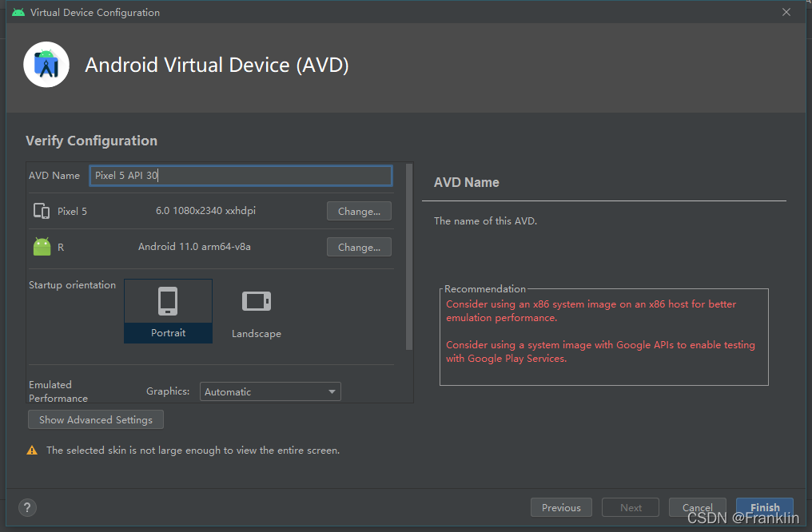Click the 'AVD Name' heading in the help panel
The width and height of the screenshot is (812, 532).
coord(466,182)
